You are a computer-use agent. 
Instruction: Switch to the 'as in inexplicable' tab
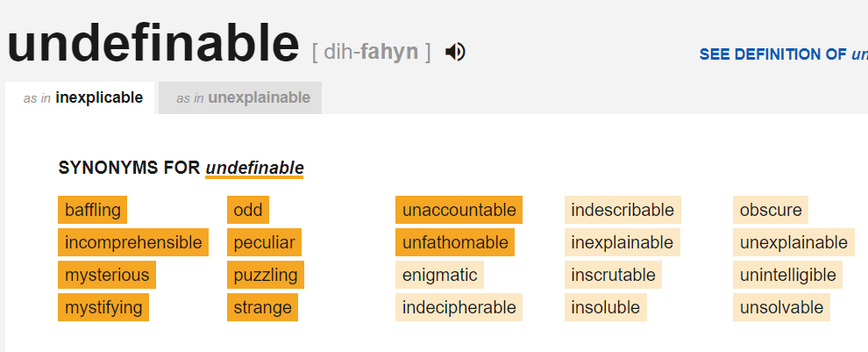pos(83,98)
